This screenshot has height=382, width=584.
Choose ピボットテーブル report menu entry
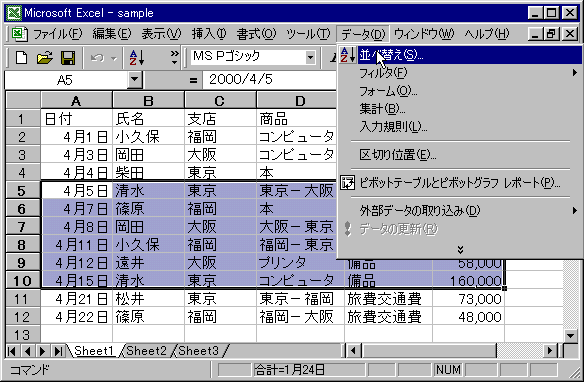point(461,183)
